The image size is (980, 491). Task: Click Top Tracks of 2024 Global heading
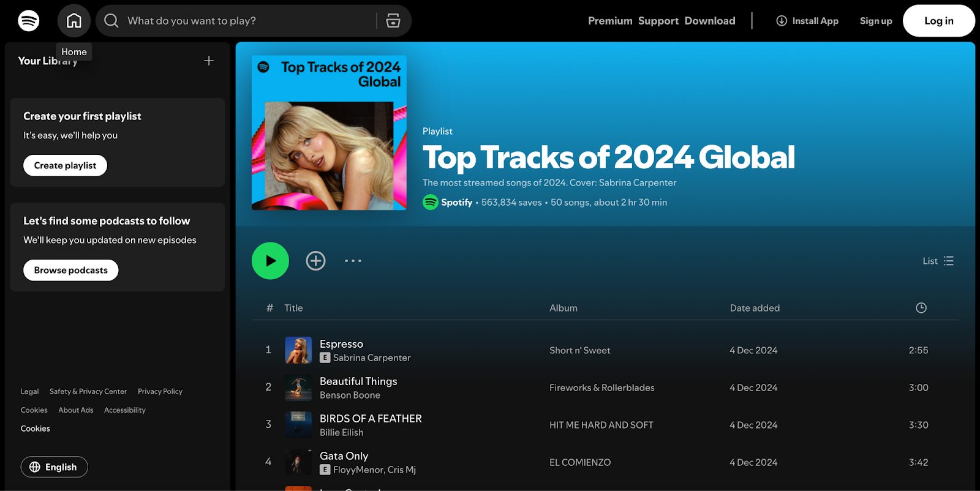[x=609, y=157]
